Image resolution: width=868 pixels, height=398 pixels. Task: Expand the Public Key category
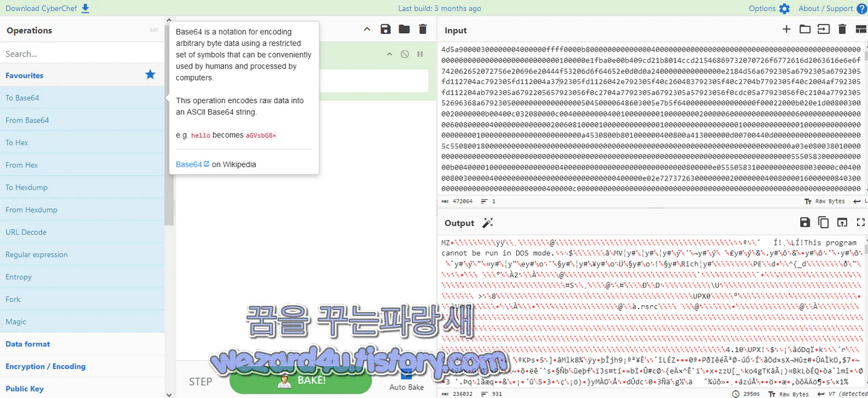(24, 389)
